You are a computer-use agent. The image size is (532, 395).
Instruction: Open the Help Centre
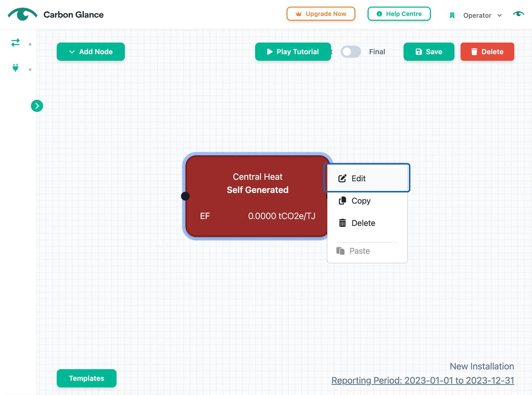[399, 14]
